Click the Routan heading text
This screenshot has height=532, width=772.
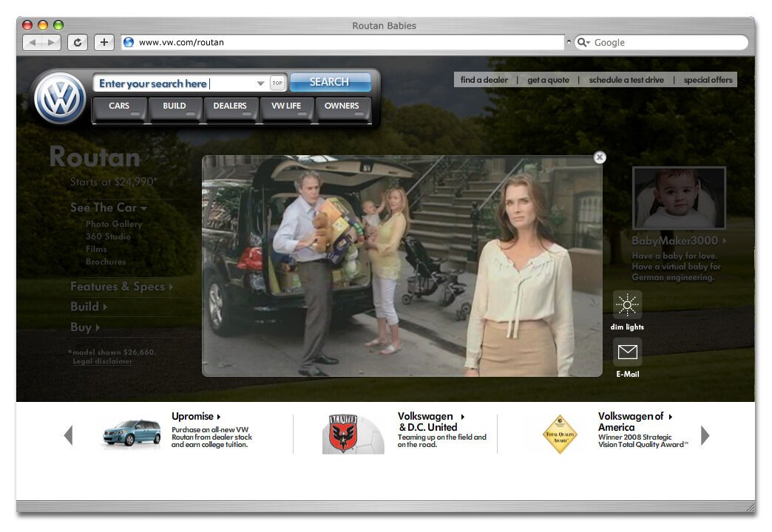(x=95, y=157)
